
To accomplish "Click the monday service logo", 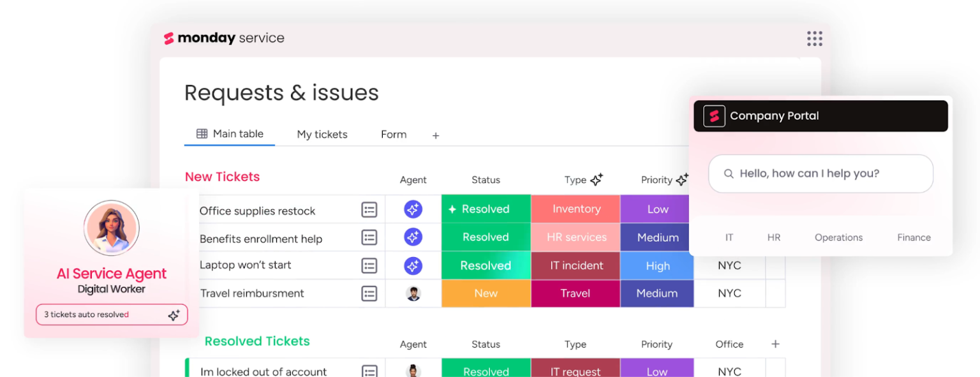I will (x=224, y=38).
